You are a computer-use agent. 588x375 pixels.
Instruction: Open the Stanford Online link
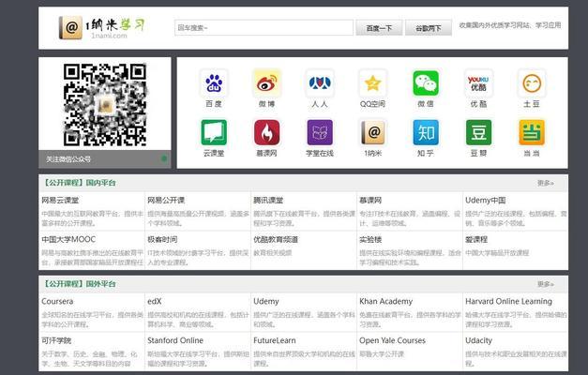[x=175, y=340]
